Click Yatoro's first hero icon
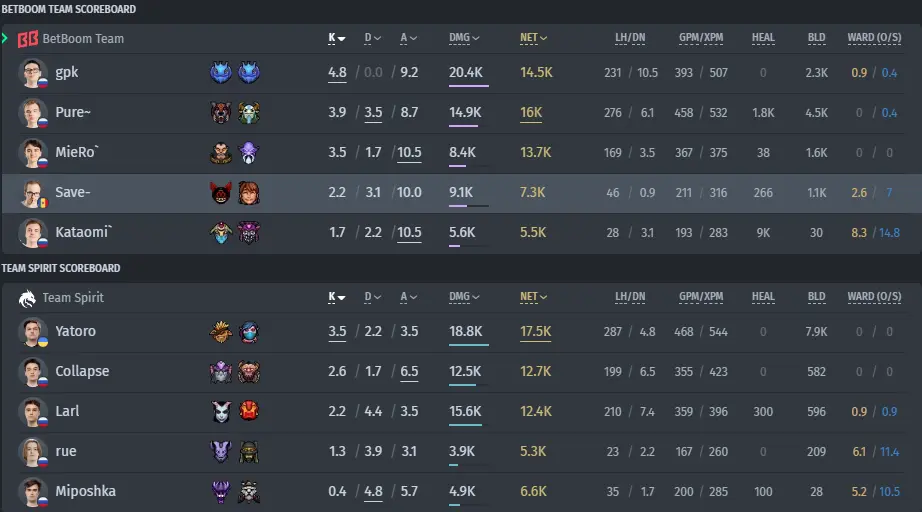This screenshot has width=922, height=512. pos(221,332)
